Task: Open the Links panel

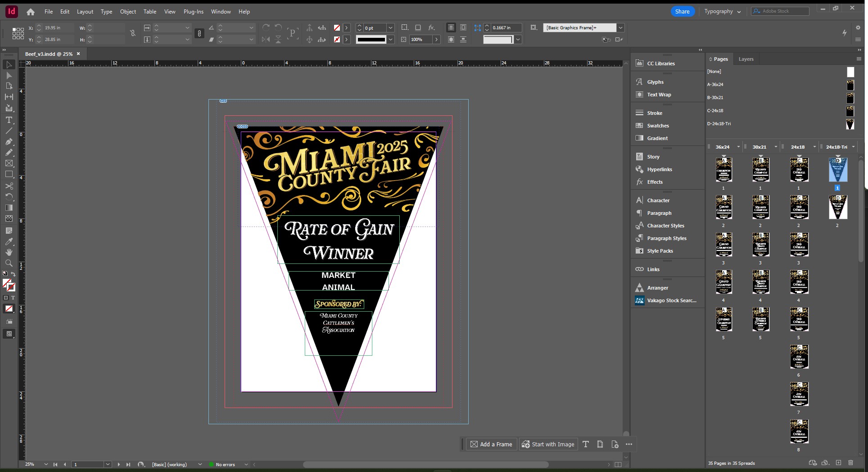Action: [x=653, y=269]
